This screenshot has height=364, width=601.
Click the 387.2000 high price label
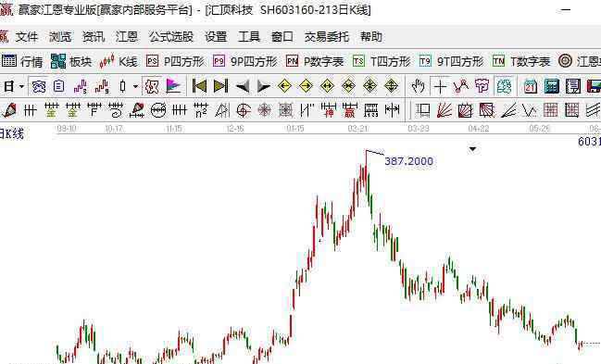(409, 161)
